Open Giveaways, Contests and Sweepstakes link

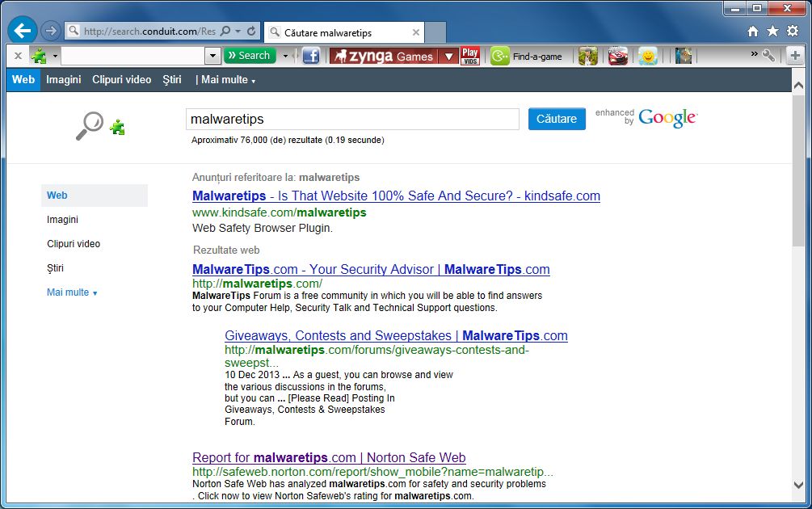[396, 335]
